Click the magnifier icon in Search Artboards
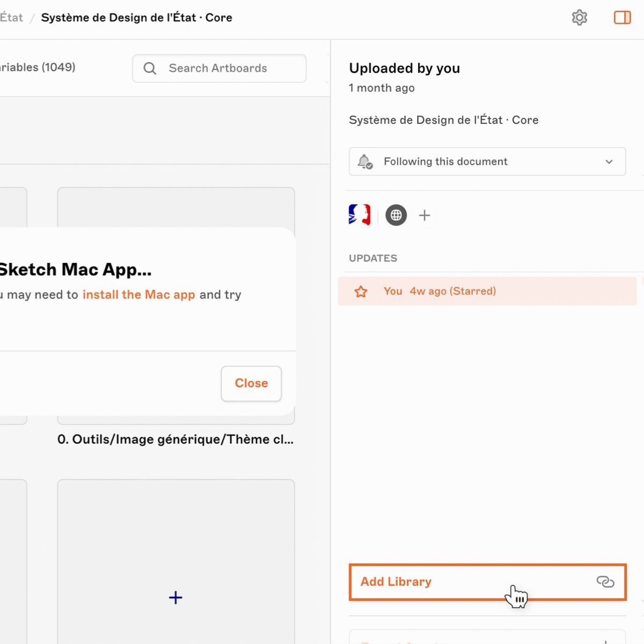Screen dimensions: 644x644 (150, 69)
